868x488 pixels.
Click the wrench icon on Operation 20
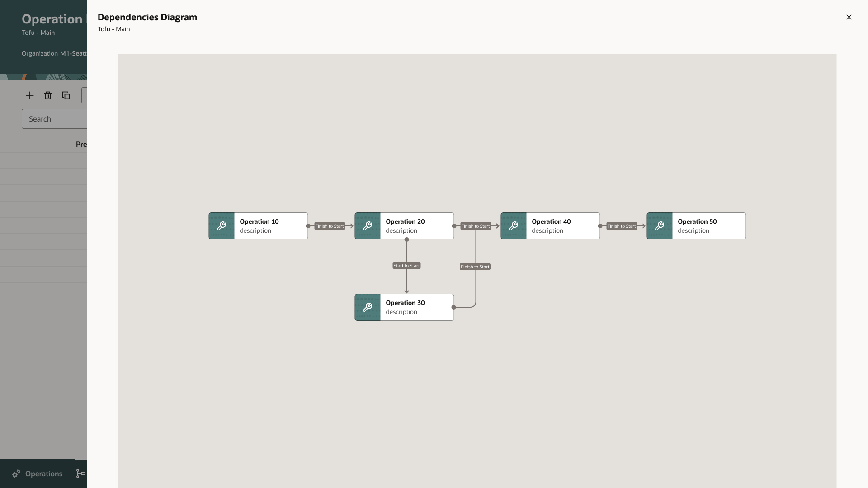368,226
